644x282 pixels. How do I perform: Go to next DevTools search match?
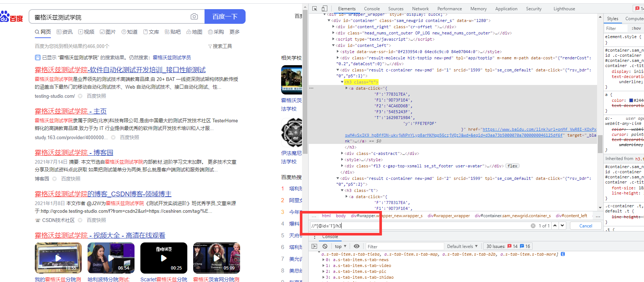[562, 226]
